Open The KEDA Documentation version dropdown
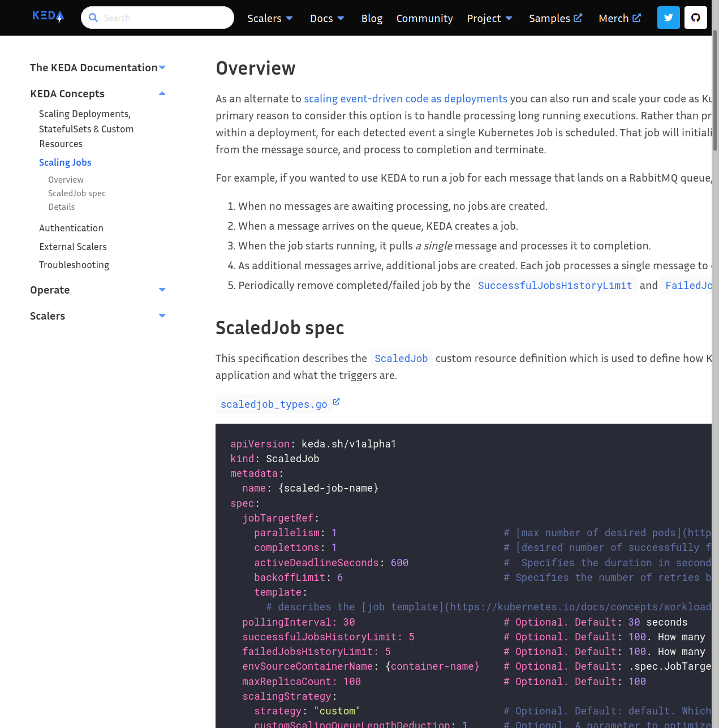This screenshot has width=719, height=728. [x=162, y=67]
